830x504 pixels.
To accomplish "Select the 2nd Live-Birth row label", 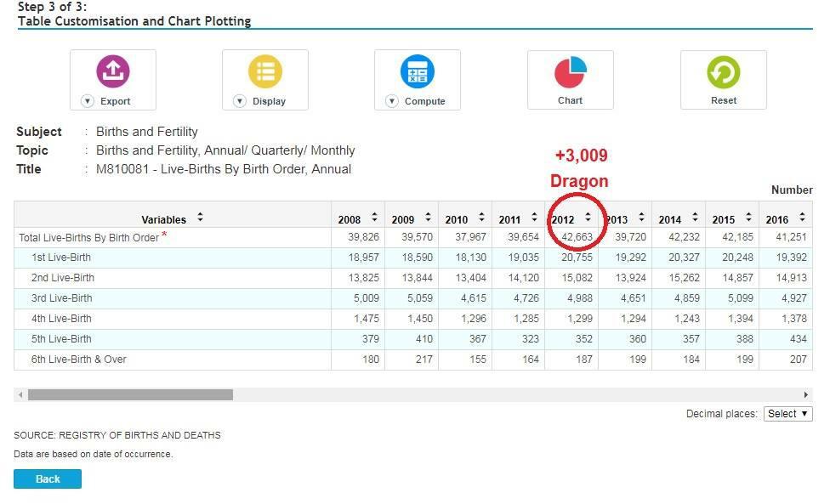I will tap(62, 278).
